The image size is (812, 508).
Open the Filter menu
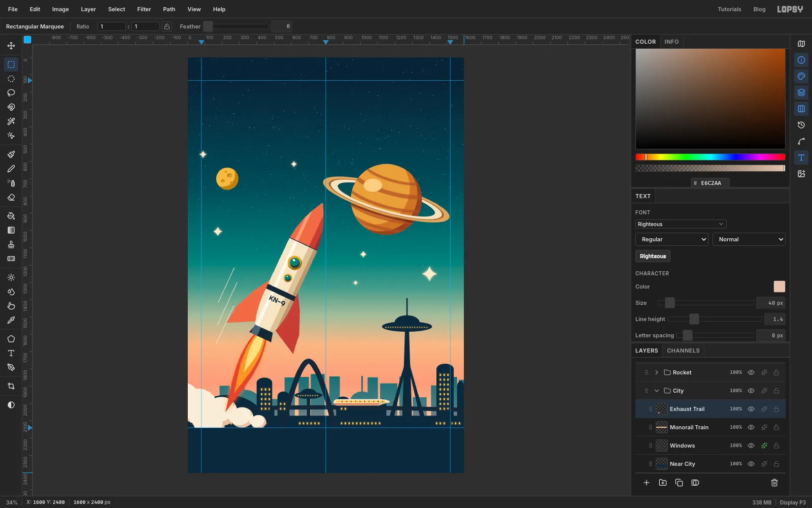[144, 9]
